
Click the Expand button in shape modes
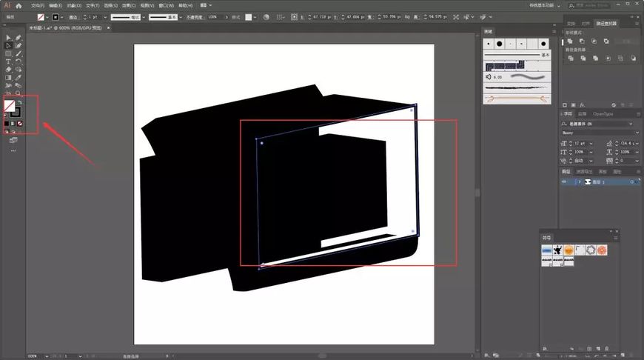[626, 41]
